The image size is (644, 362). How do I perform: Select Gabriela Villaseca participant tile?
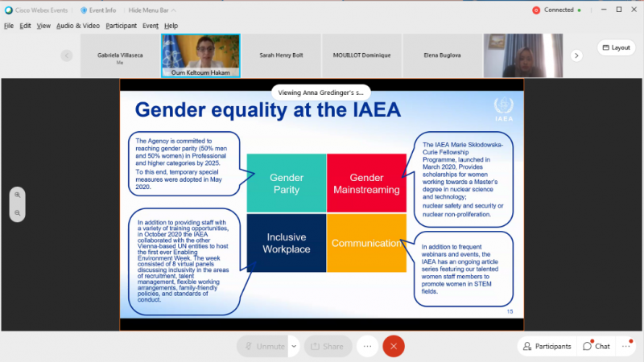click(120, 56)
